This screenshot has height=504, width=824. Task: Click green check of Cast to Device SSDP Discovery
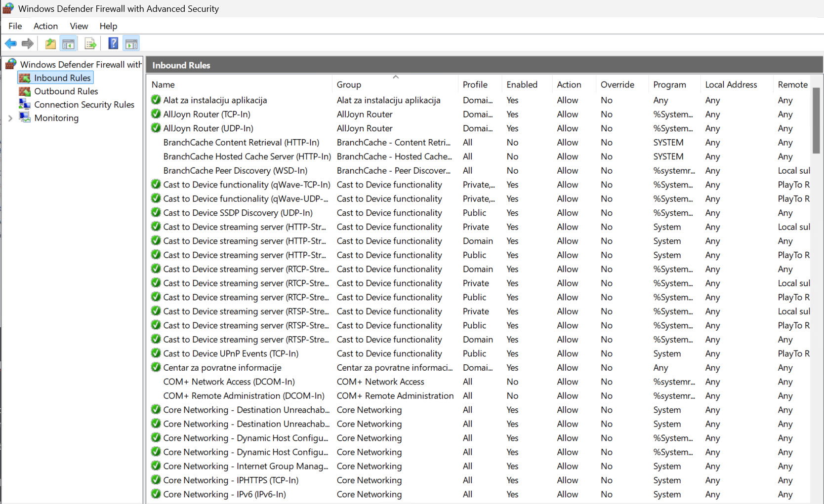pyautogui.click(x=156, y=212)
